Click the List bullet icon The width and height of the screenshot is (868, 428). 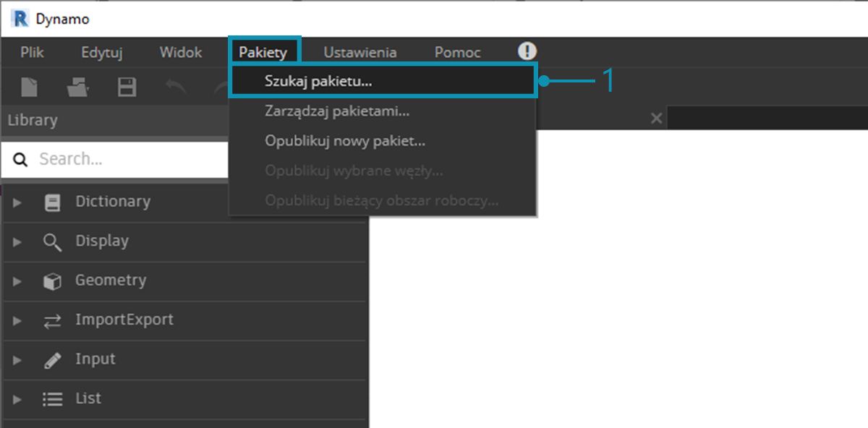click(52, 399)
